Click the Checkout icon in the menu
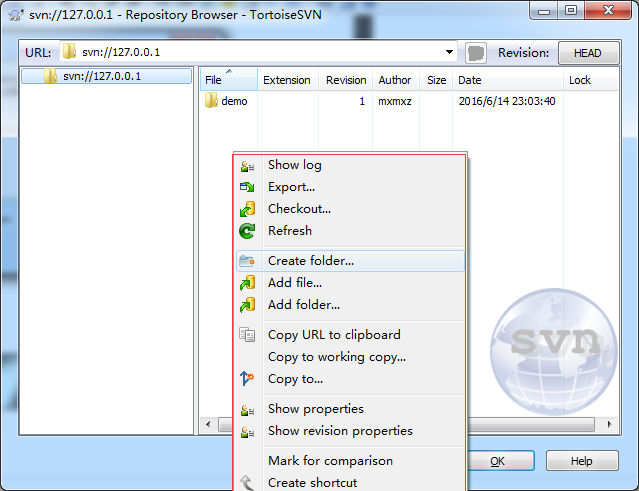The width and height of the screenshot is (639, 491). tap(247, 209)
